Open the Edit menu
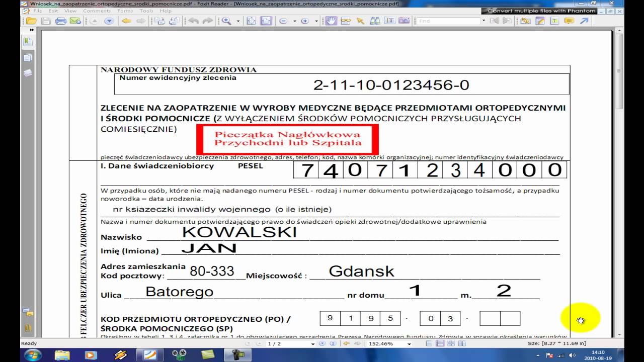Screen dimensions: 644x362 (53, 11)
